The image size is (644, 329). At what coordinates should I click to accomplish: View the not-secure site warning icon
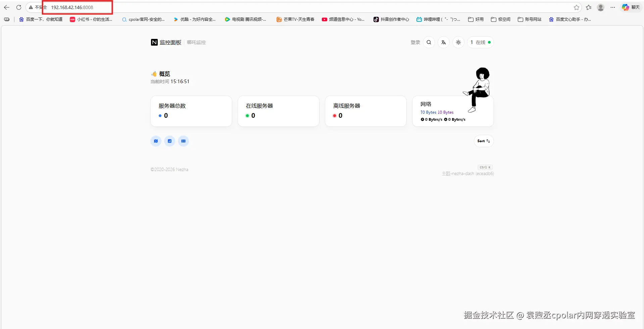tap(31, 7)
